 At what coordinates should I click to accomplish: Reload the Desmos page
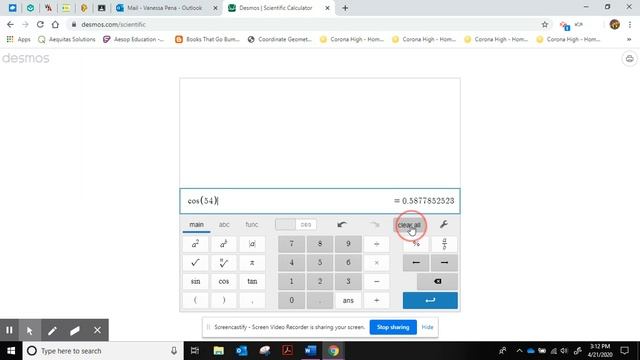[x=40, y=24]
